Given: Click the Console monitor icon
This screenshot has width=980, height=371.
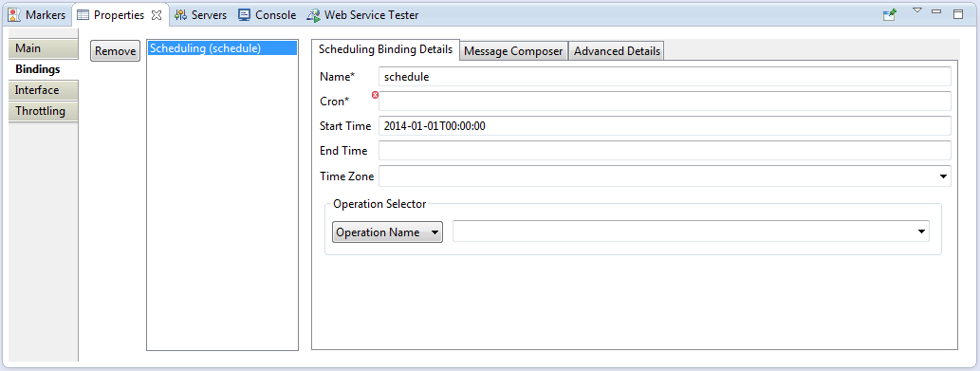Looking at the screenshot, I should [245, 15].
